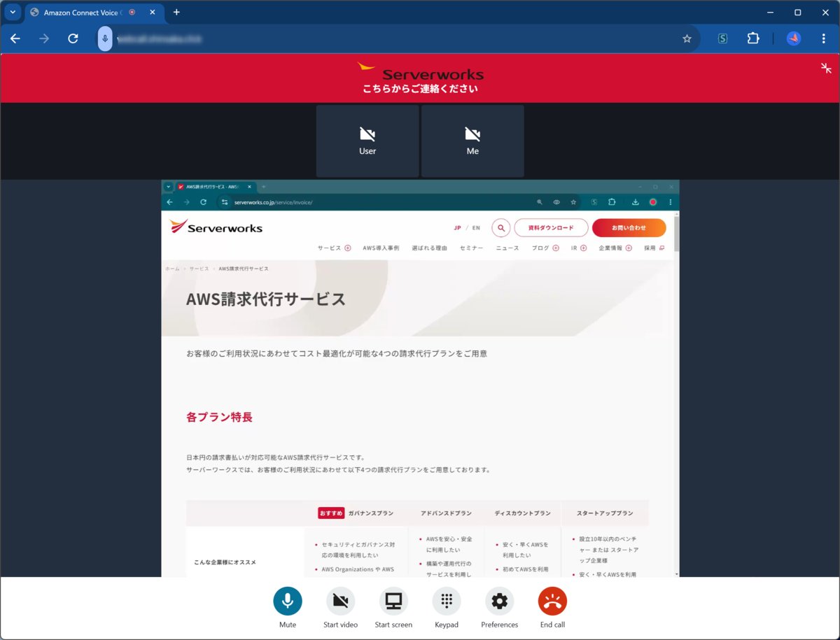This screenshot has height=640, width=840.
Task: Open the Extensions puzzle icon in outer browser
Action: 753,38
